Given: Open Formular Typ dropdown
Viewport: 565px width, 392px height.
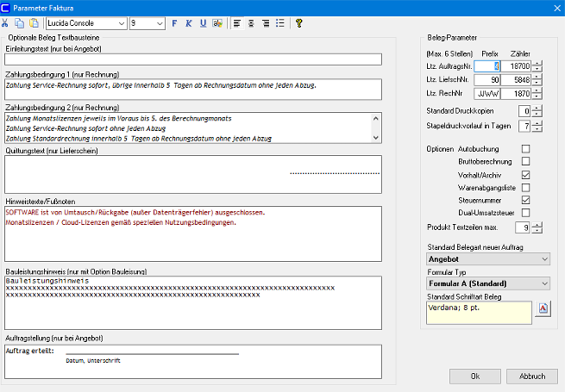Looking at the screenshot, I should point(488,283).
